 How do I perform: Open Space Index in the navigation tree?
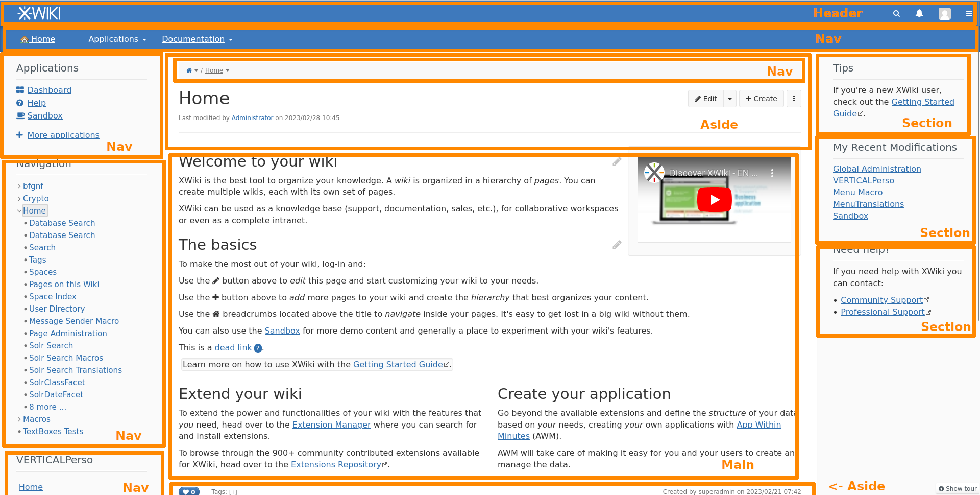tap(53, 297)
